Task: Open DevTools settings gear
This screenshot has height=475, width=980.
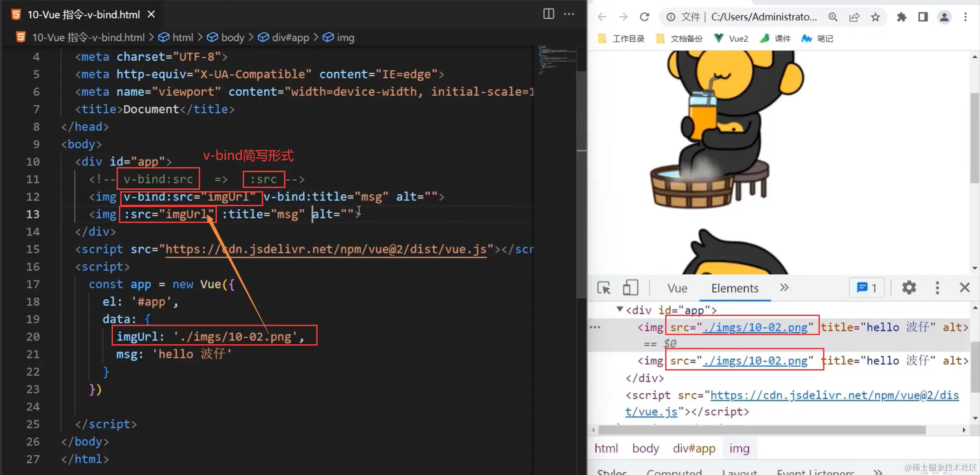Action: pyautogui.click(x=909, y=287)
